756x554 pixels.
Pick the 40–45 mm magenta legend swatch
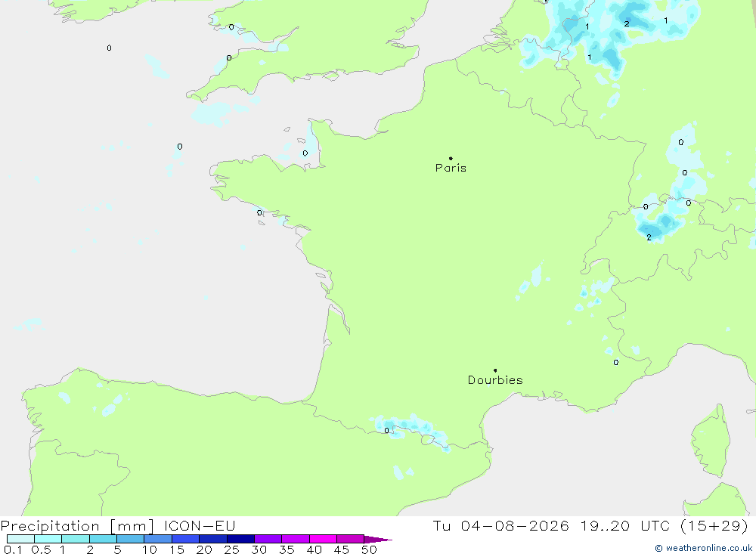point(323,539)
